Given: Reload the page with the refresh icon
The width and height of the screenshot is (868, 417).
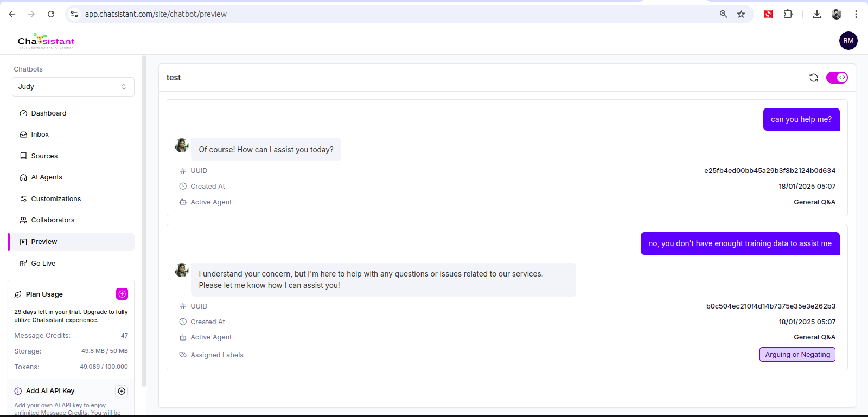Looking at the screenshot, I should click(51, 14).
